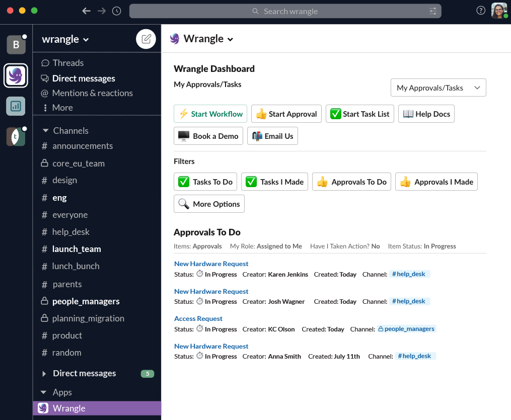Open KC Olson's Access Request
The height and width of the screenshot is (420, 511).
[x=198, y=318]
